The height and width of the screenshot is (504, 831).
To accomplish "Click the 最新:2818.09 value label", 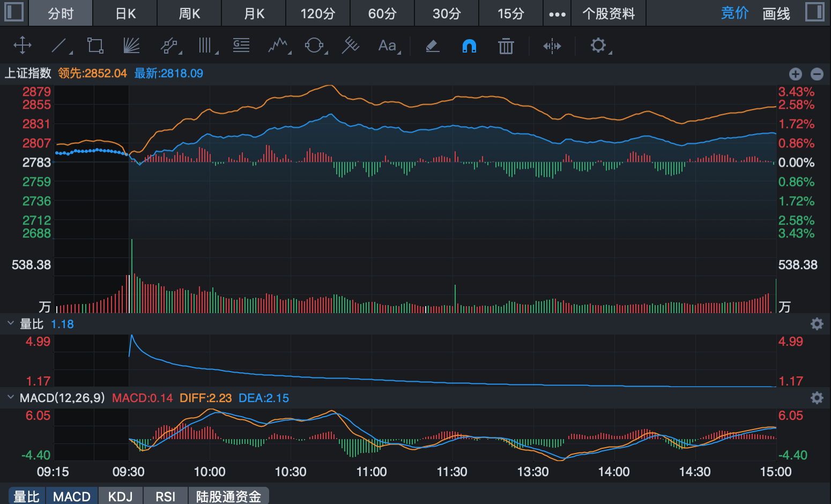I will pyautogui.click(x=168, y=73).
